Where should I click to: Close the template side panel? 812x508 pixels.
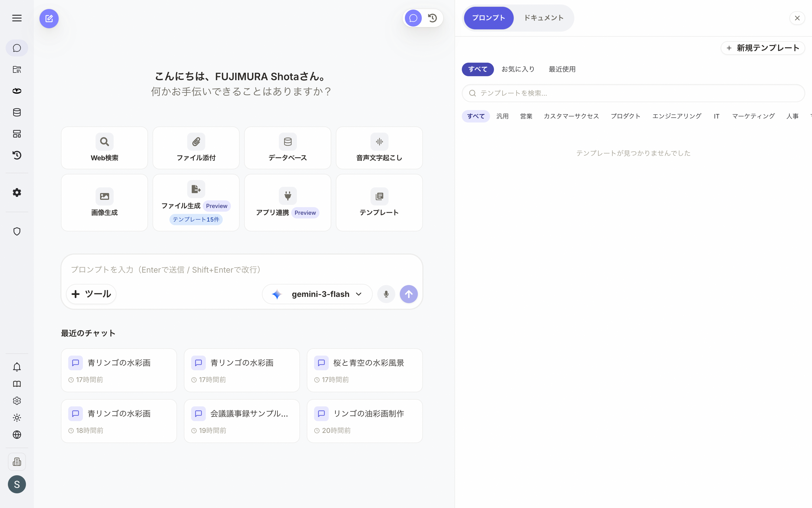pyautogui.click(x=797, y=18)
